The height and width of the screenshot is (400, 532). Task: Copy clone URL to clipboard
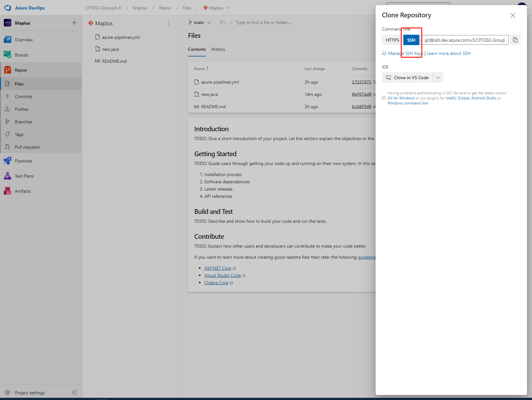pyautogui.click(x=515, y=40)
